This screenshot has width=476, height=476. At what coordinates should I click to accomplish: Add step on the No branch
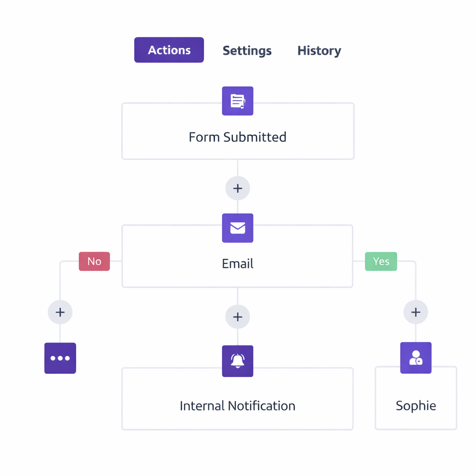[x=60, y=312]
